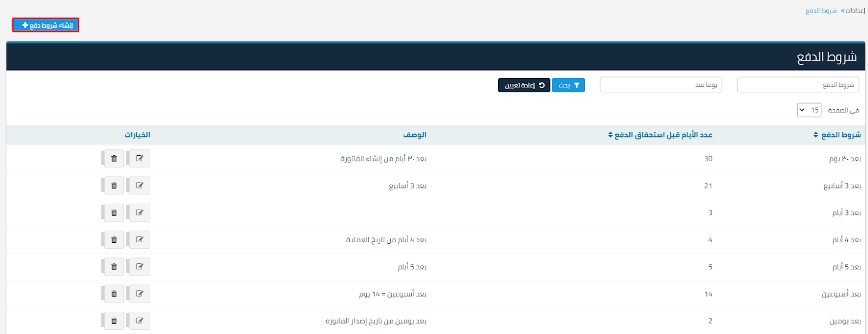Edit the بعد 3 أسابيع payment term
Screen dimensions: 868x334
(139, 186)
